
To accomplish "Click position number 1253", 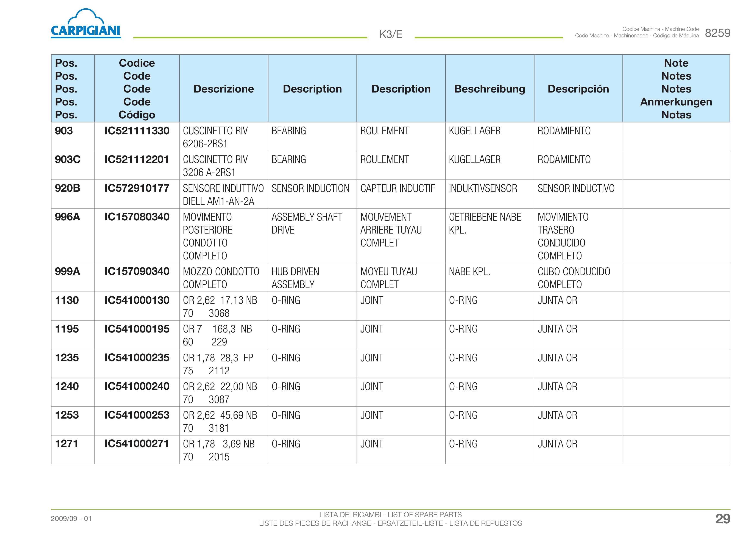I will click(67, 415).
